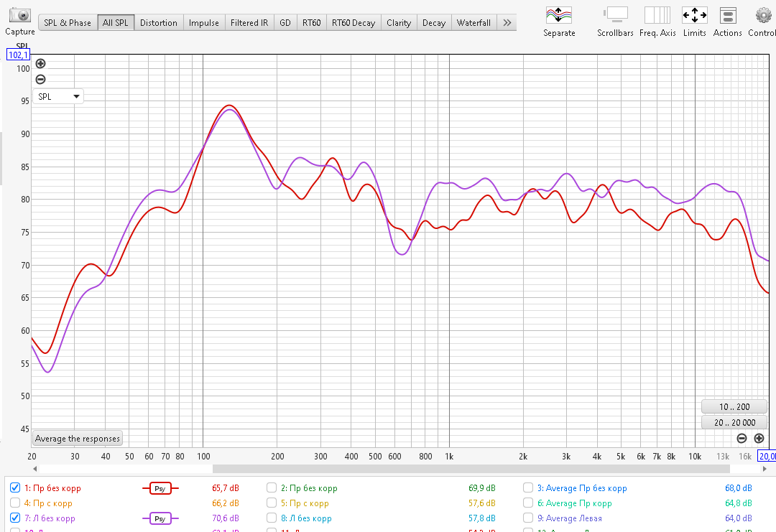776x532 pixels.
Task: Click the 20,0 frequency limit field
Action: coord(767,457)
